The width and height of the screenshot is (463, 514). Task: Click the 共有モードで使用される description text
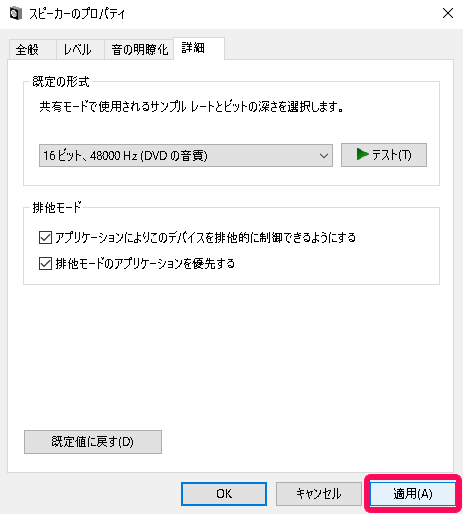[191, 107]
